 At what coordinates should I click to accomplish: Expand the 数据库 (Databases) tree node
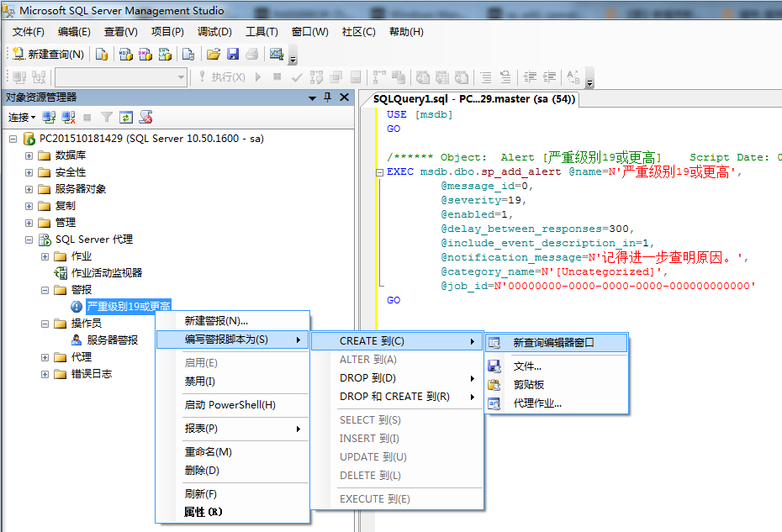[x=29, y=155]
